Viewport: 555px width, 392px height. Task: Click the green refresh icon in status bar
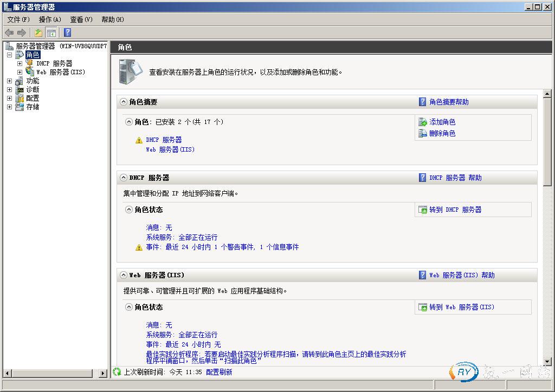(117, 372)
